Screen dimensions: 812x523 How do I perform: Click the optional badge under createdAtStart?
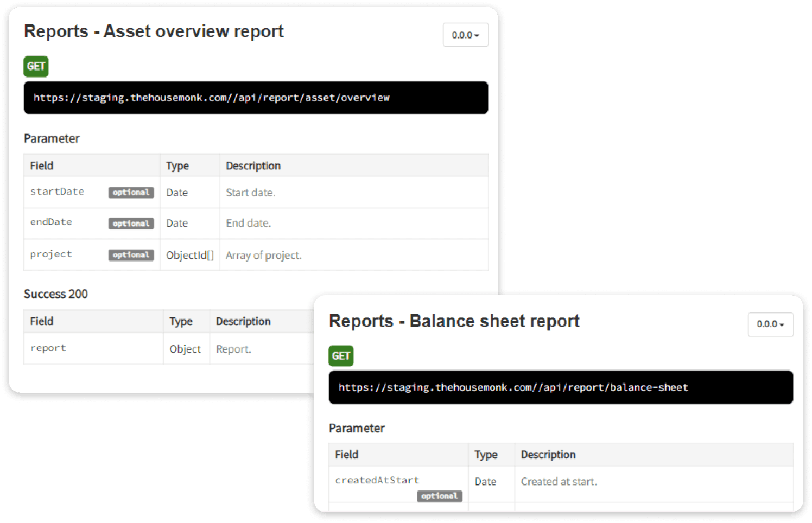point(439,496)
